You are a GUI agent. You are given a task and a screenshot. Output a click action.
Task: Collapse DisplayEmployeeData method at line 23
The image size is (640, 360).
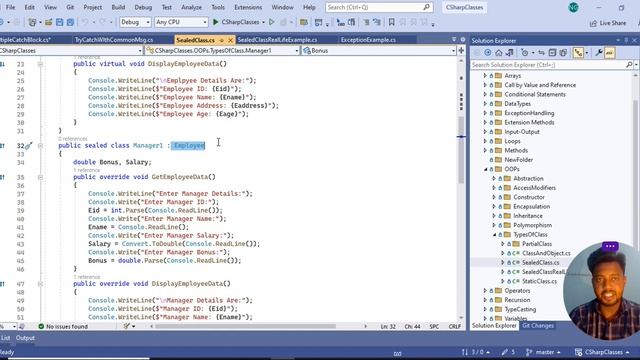click(40, 64)
